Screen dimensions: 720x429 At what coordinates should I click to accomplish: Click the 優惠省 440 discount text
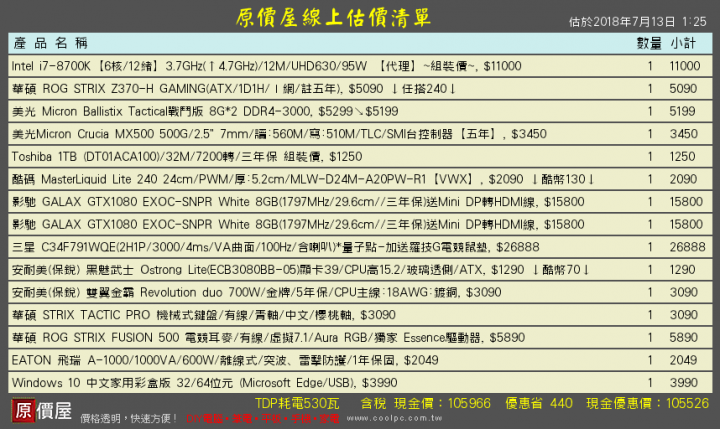click(x=539, y=404)
